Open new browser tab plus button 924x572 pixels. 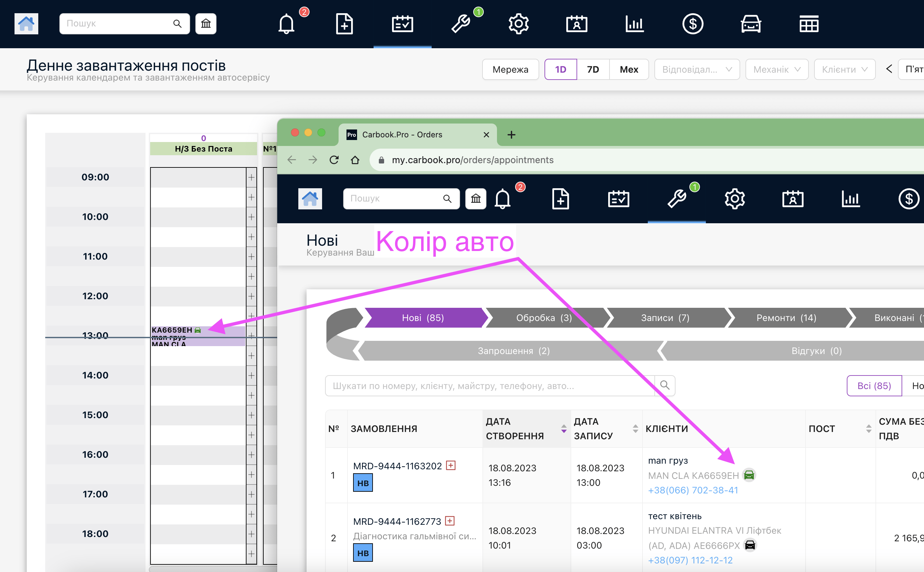pyautogui.click(x=511, y=135)
